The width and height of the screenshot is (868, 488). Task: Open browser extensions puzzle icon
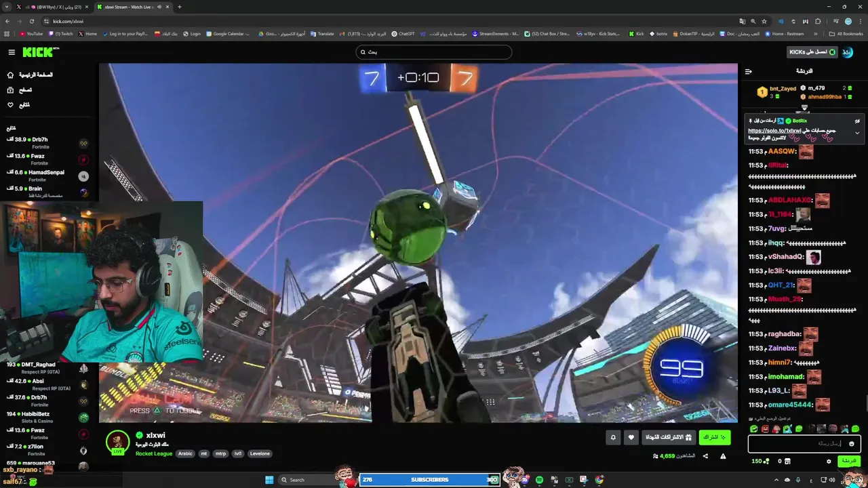pyautogui.click(x=818, y=21)
